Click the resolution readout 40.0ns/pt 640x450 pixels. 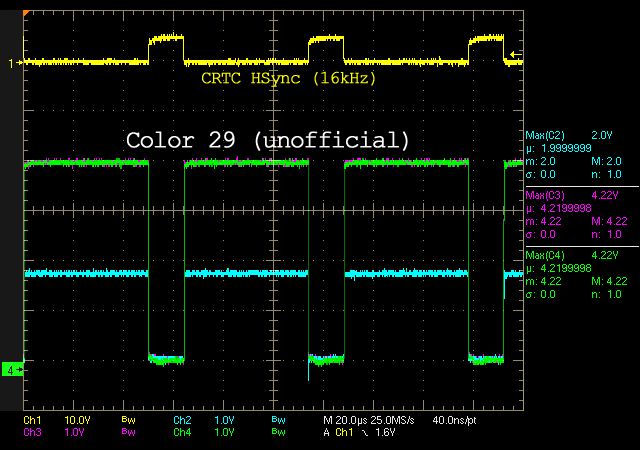point(454,420)
